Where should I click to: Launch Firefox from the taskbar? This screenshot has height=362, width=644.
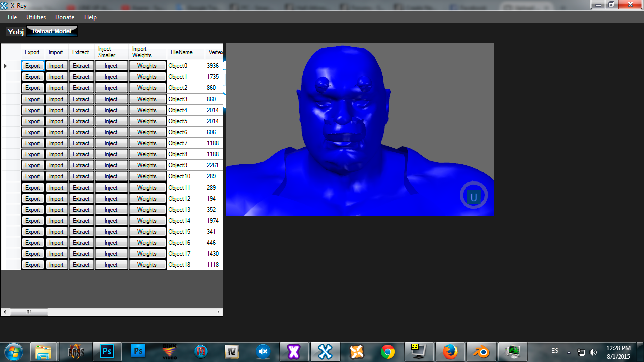[450, 351]
